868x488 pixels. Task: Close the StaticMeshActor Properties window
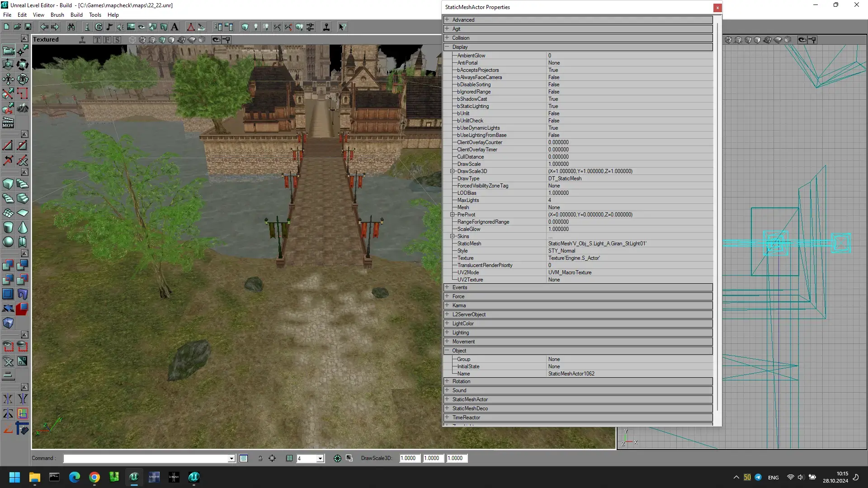click(x=717, y=8)
